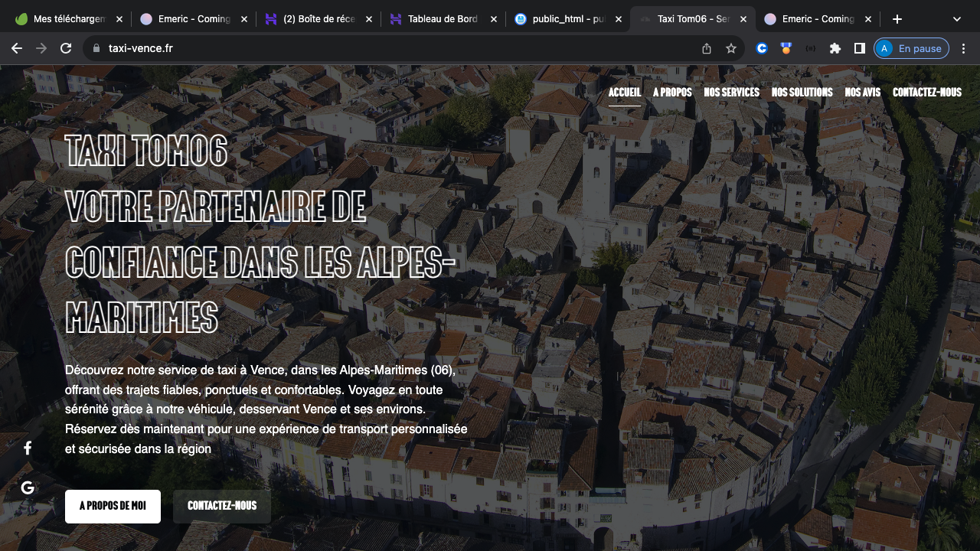This screenshot has width=980, height=551.
Task: Go back with the browser back arrow
Action: click(17, 48)
